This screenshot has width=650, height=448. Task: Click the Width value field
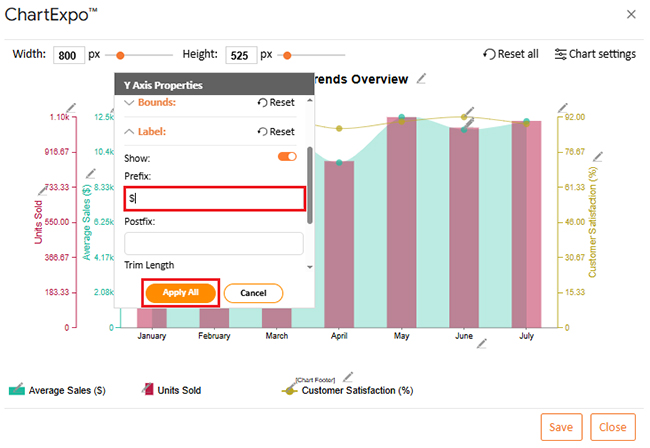click(69, 55)
